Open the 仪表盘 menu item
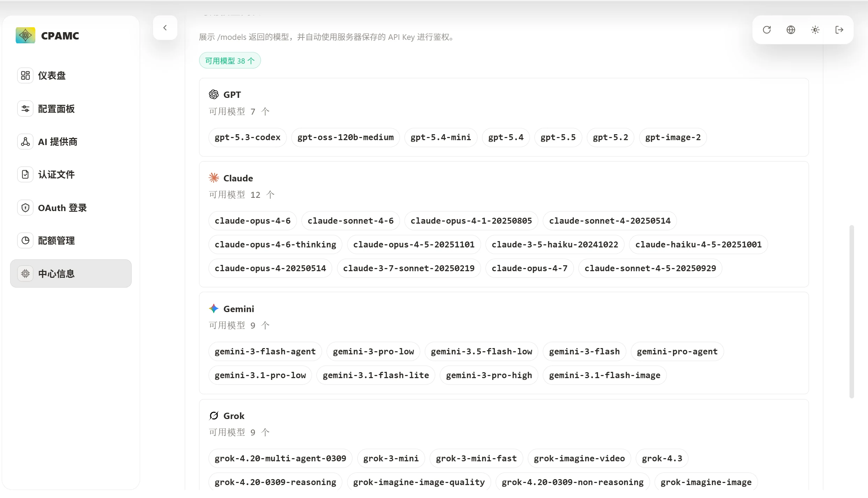 tap(71, 75)
